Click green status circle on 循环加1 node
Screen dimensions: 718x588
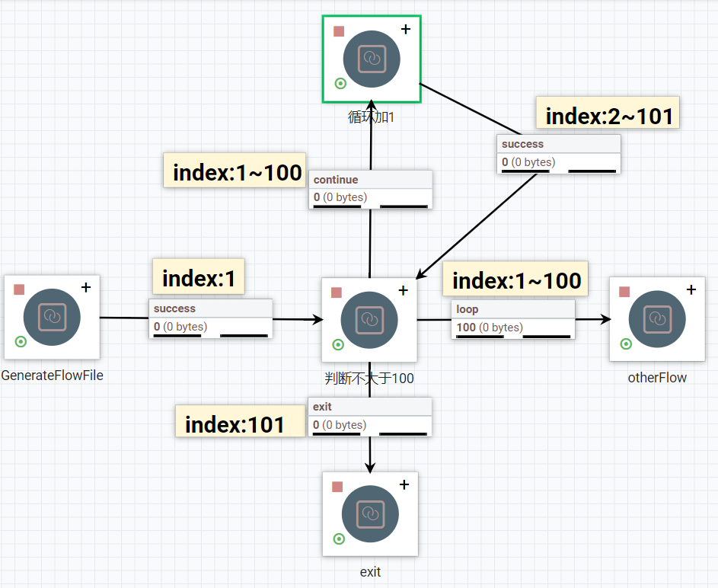pos(340,84)
